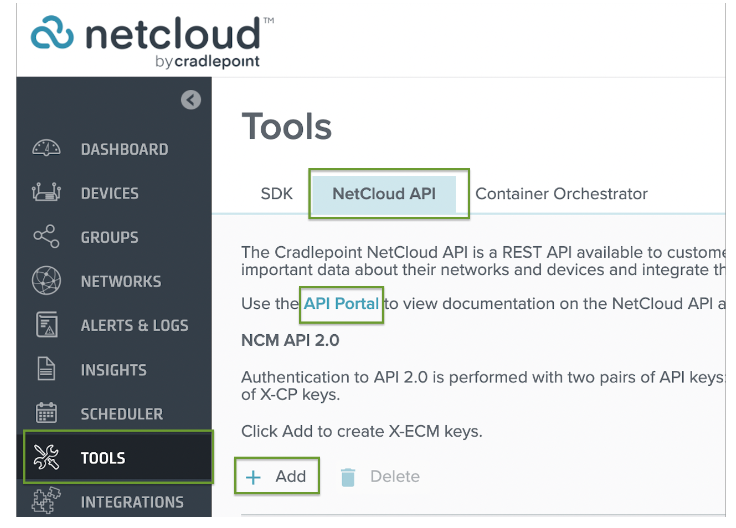The height and width of the screenshot is (528, 736).
Task: Collapse the sidebar with arrow button
Action: 190,99
